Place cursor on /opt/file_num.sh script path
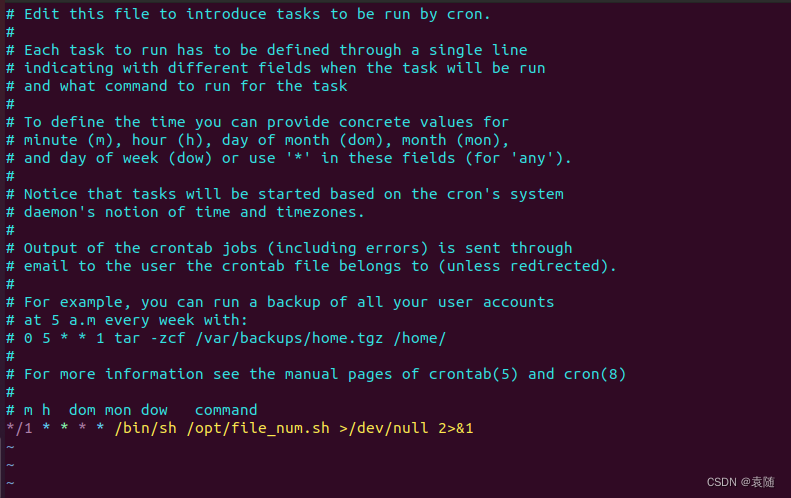The image size is (791, 498). [x=258, y=428]
